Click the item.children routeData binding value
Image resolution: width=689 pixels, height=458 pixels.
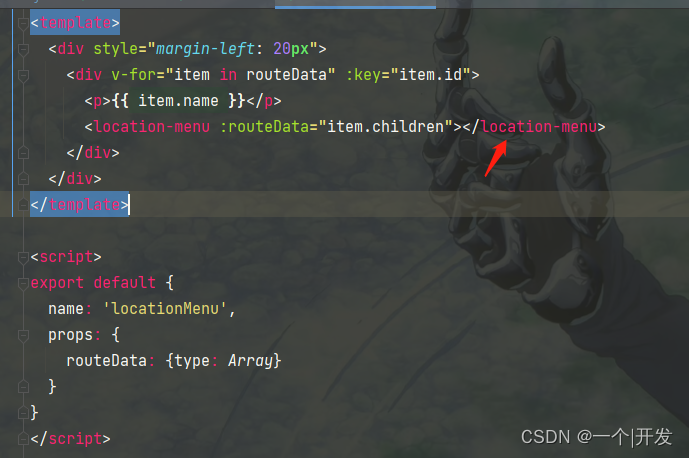[386, 127]
